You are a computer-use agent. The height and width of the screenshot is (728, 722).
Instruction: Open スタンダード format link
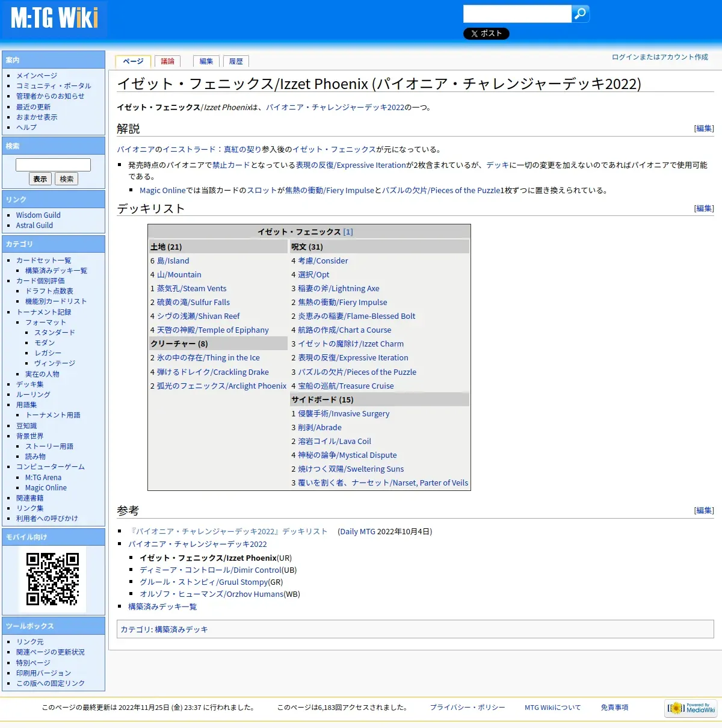pyautogui.click(x=55, y=333)
